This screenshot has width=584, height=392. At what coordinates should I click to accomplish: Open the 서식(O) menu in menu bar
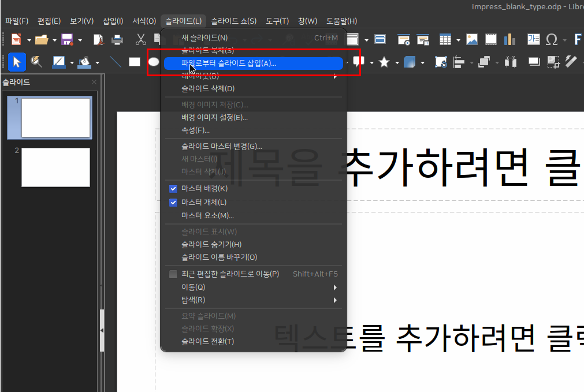tap(144, 21)
